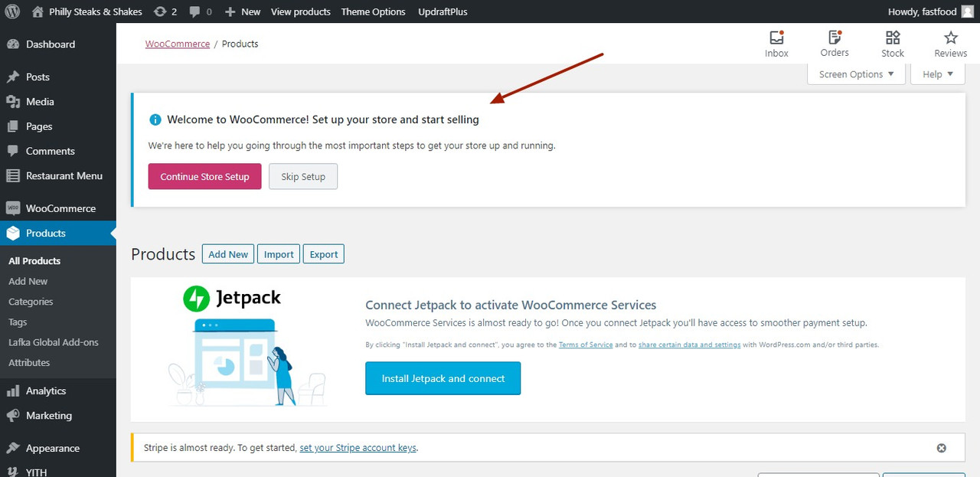The image size is (980, 477).
Task: Click the Pages icon in sidebar
Action: point(13,126)
